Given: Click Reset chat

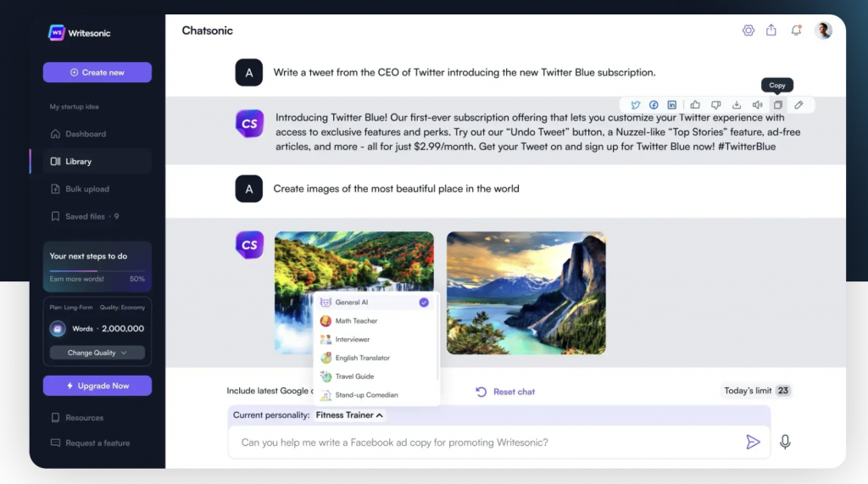Looking at the screenshot, I should click(505, 392).
